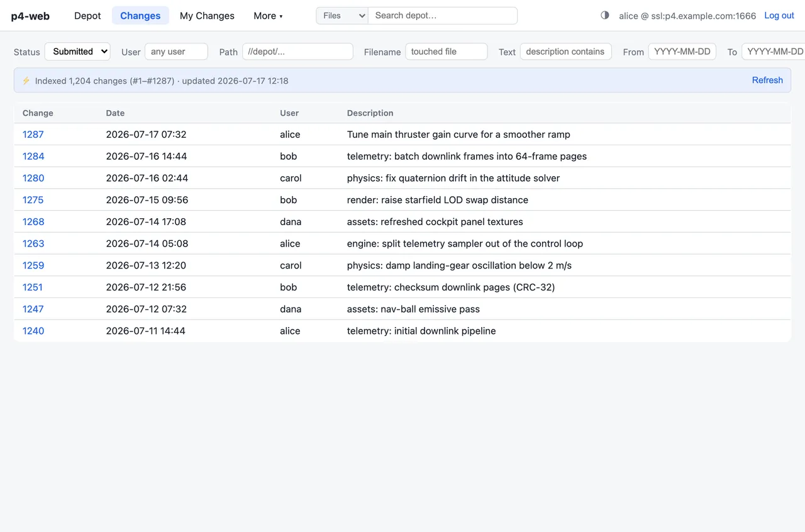The width and height of the screenshot is (805, 532).
Task: Open the Status dropdown showing Submitted
Action: (x=77, y=52)
